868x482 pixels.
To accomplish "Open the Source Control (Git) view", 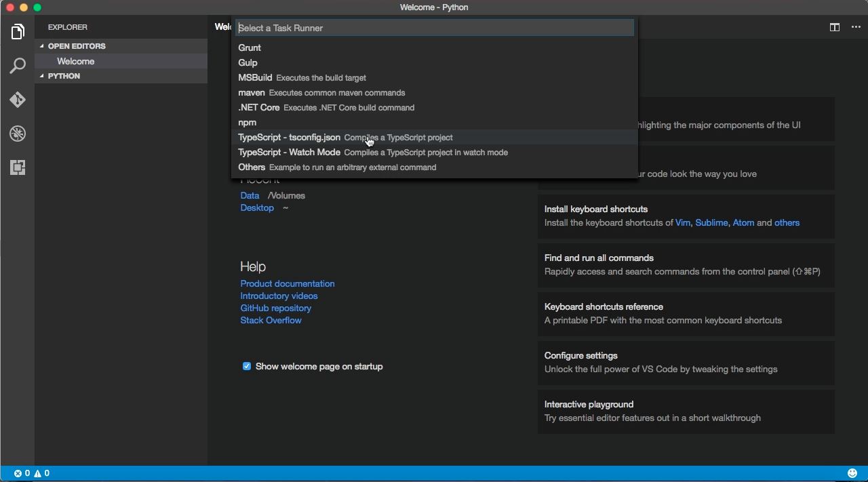I will point(18,100).
